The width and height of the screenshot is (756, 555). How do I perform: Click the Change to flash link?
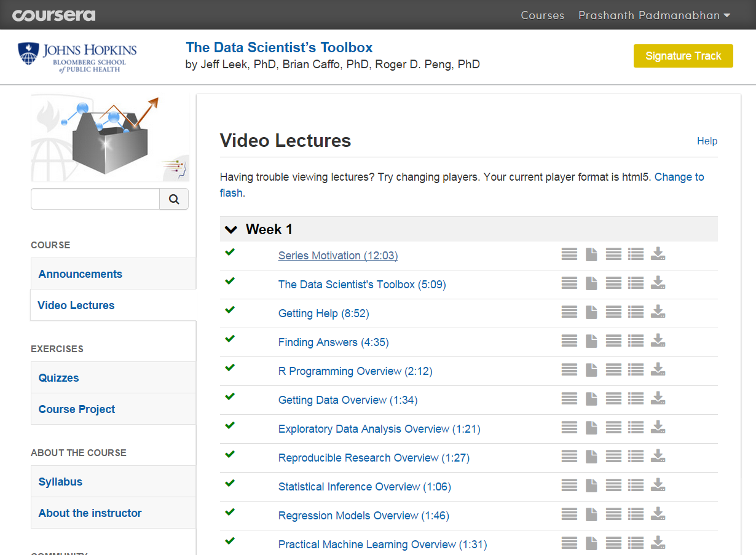point(679,177)
